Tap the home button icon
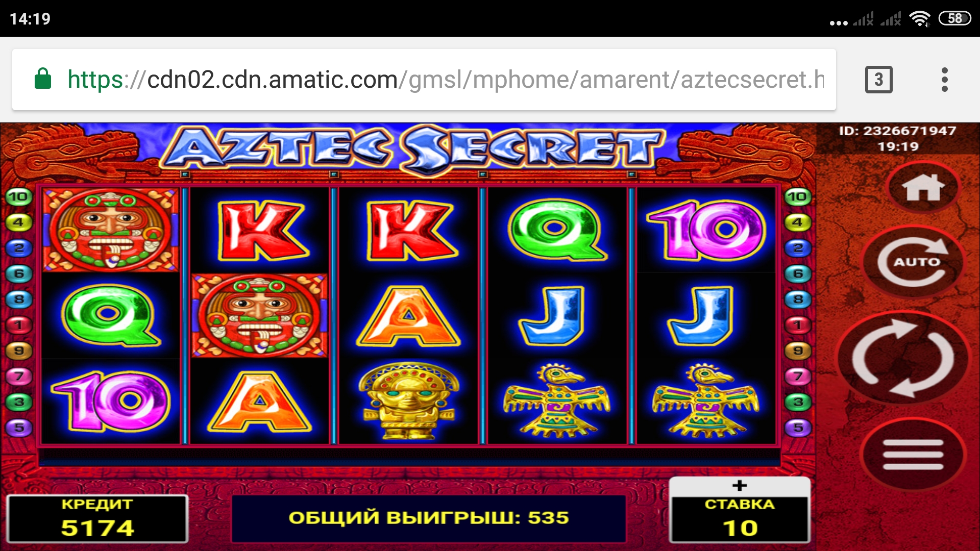This screenshot has height=551, width=980. click(923, 187)
